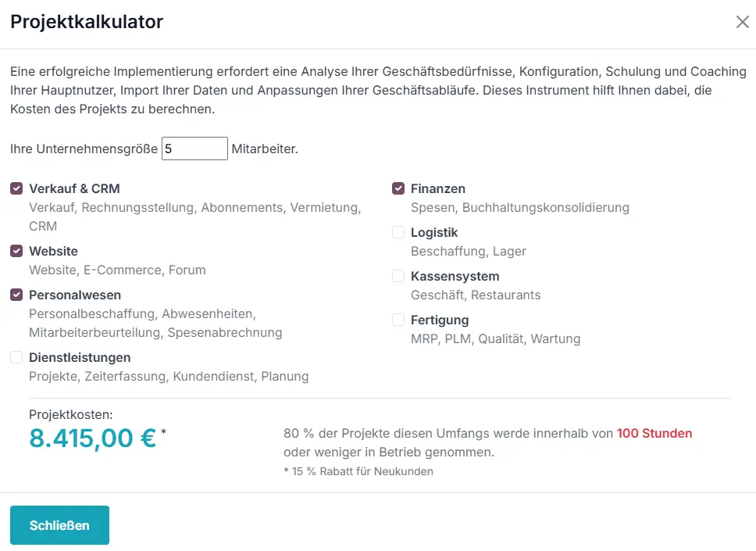Click the Fertigung module description MRP, PLM
The width and height of the screenshot is (756, 551).
click(x=495, y=338)
